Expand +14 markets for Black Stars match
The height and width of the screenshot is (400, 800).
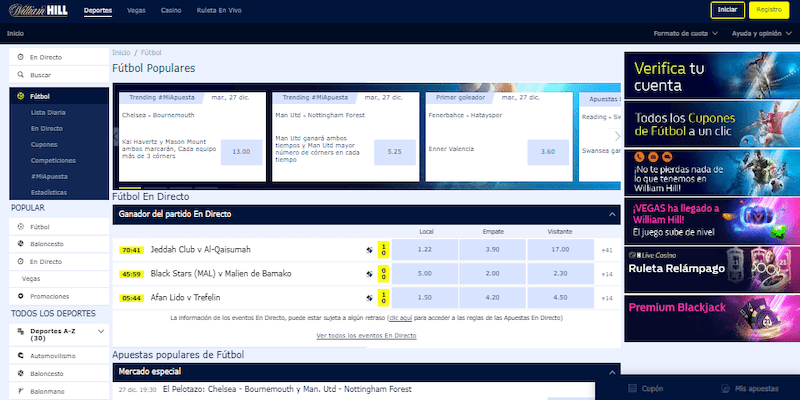click(x=607, y=274)
